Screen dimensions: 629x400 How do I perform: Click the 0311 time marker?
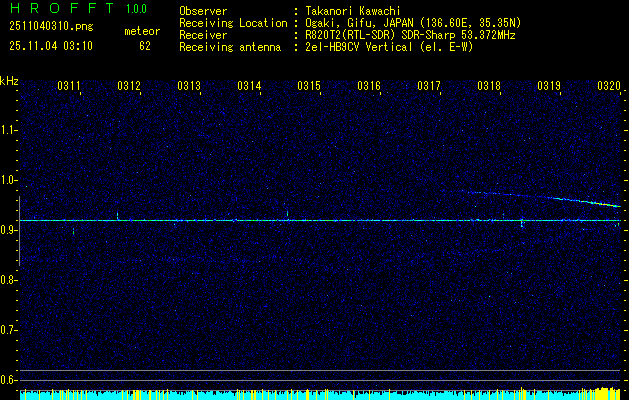coord(69,87)
